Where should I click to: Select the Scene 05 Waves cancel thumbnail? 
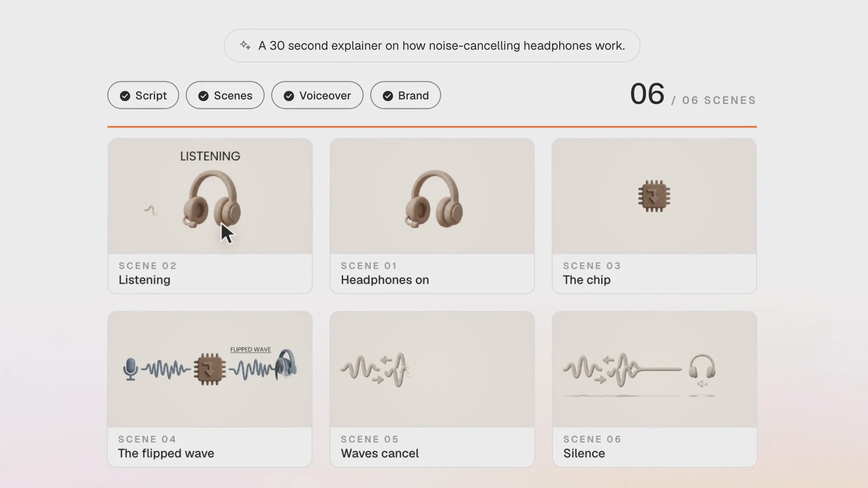tap(432, 369)
